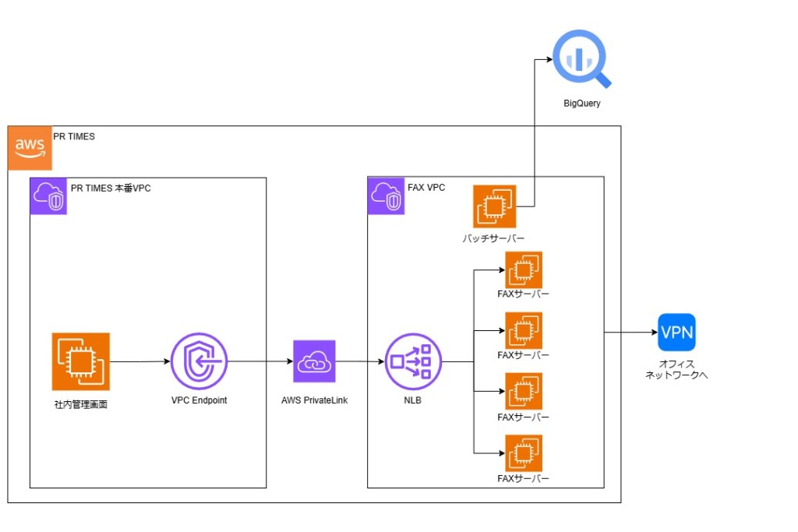This screenshot has height=532, width=798.
Task: Select the second FAXサーバー icon from top
Action: tap(524, 331)
